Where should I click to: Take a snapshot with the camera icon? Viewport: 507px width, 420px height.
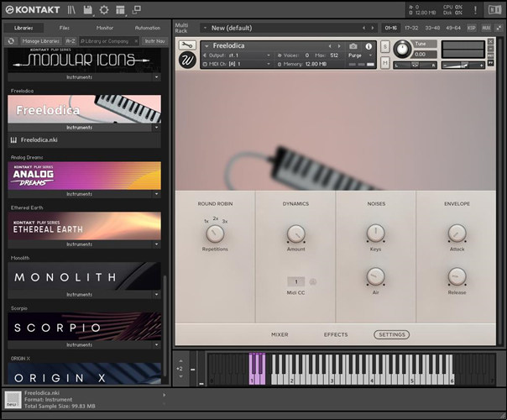[353, 46]
